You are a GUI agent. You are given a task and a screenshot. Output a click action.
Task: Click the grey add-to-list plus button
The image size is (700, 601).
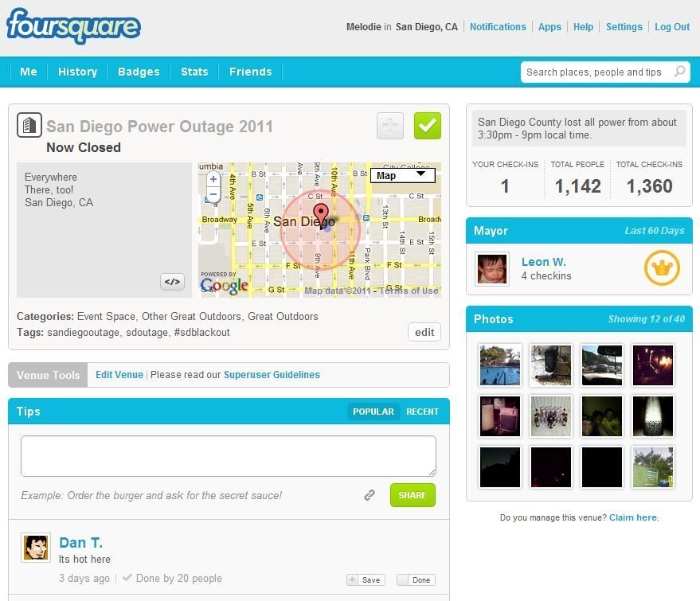(x=390, y=126)
